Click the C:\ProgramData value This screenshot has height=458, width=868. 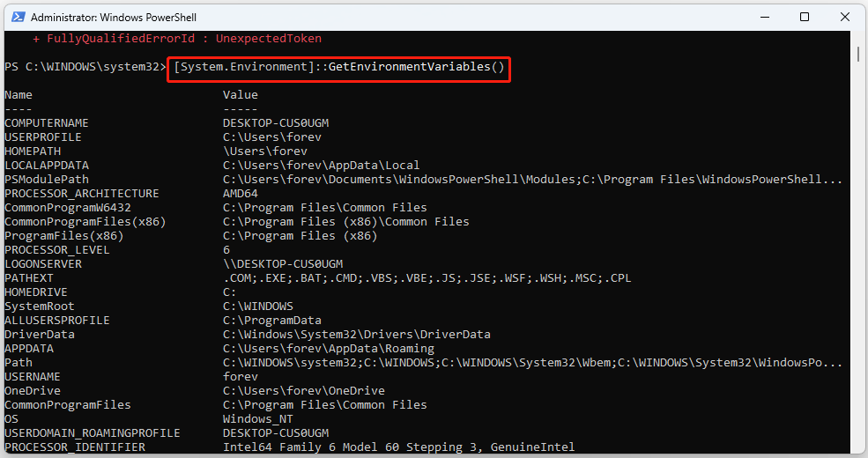click(x=271, y=321)
